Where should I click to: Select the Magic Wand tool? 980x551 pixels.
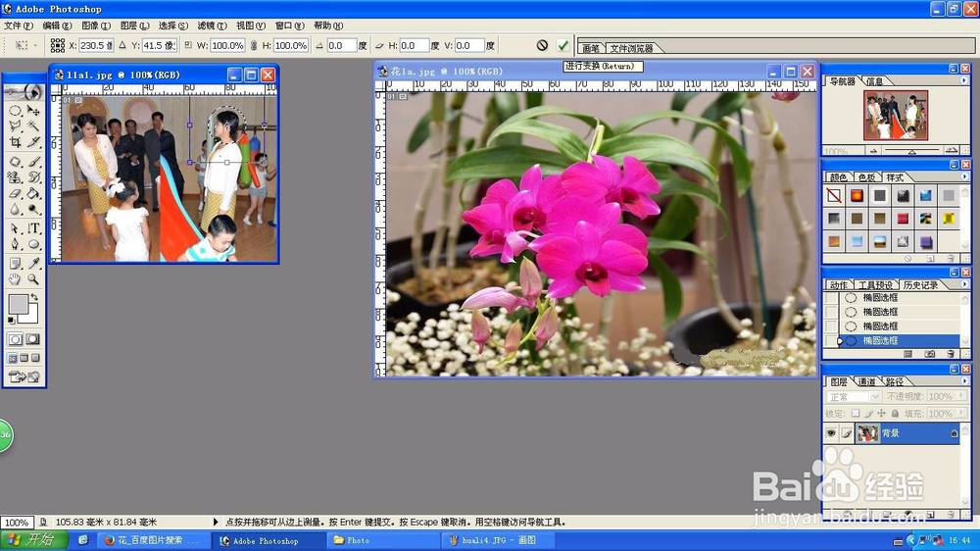pyautogui.click(x=33, y=126)
